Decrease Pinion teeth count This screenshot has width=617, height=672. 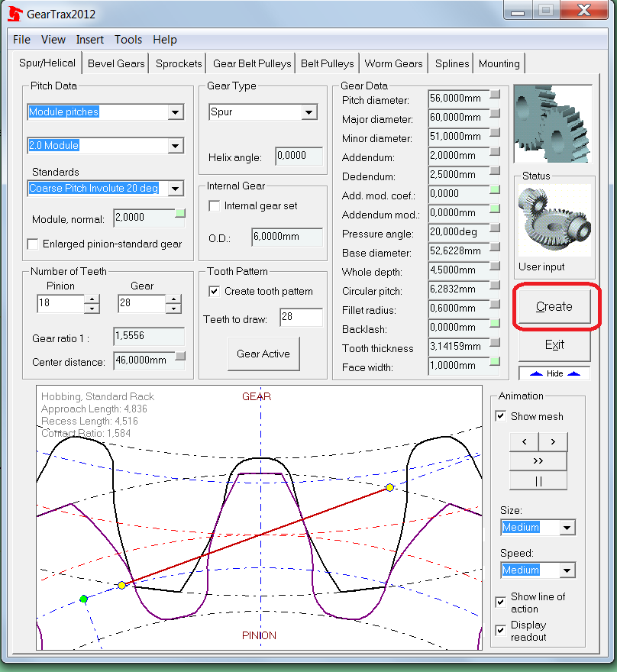click(x=92, y=309)
